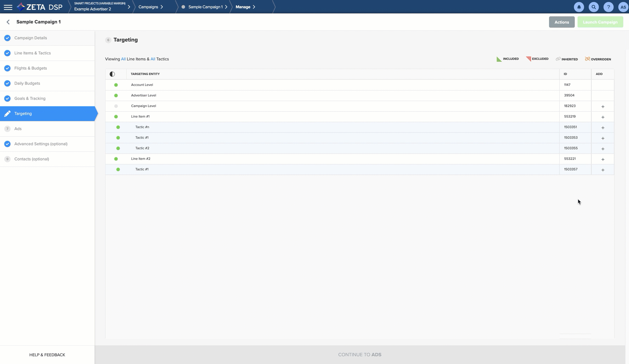The height and width of the screenshot is (364, 629).
Task: Open search with magnifier icon
Action: 593,7
